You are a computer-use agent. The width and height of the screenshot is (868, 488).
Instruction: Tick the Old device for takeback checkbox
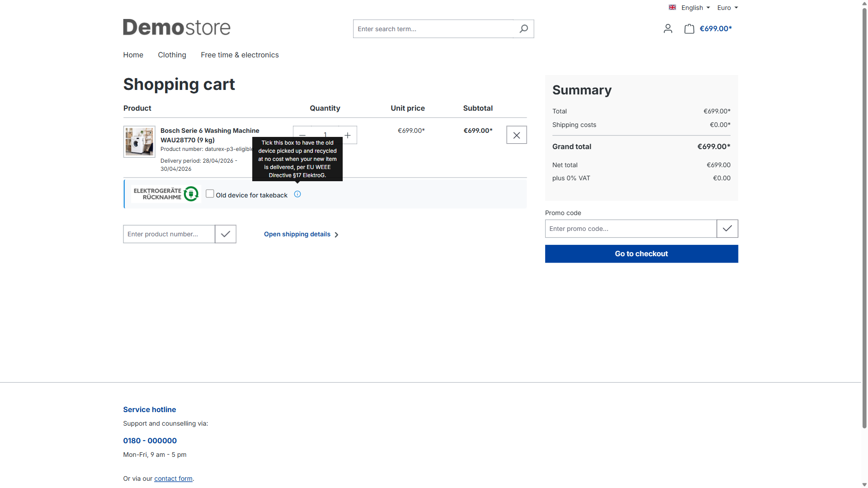210,194
